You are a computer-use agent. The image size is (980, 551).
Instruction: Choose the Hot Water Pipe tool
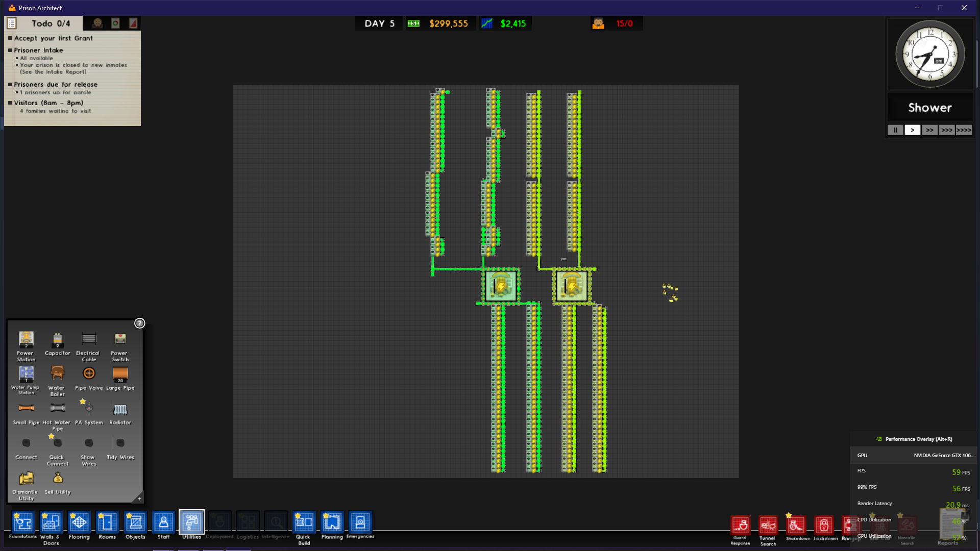coord(57,416)
